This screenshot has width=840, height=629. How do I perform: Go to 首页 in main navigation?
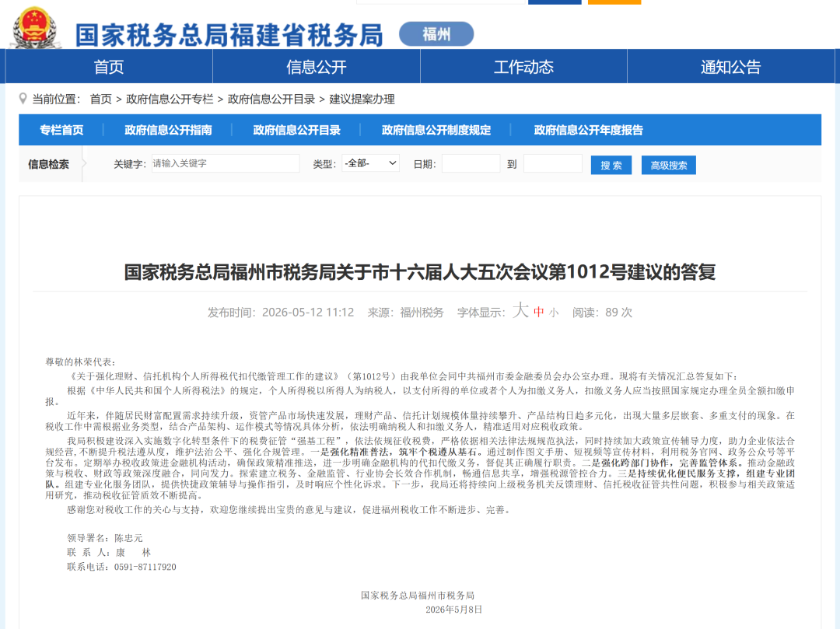click(x=109, y=66)
